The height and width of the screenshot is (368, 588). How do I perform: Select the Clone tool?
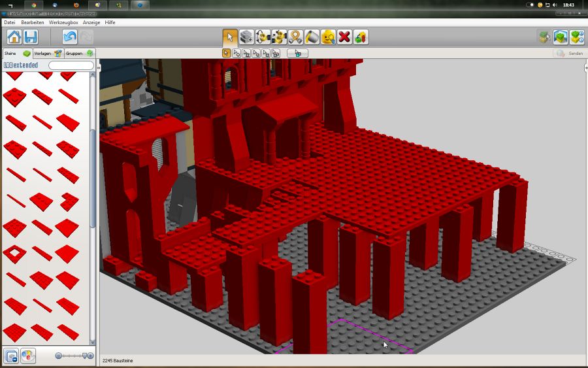(246, 37)
